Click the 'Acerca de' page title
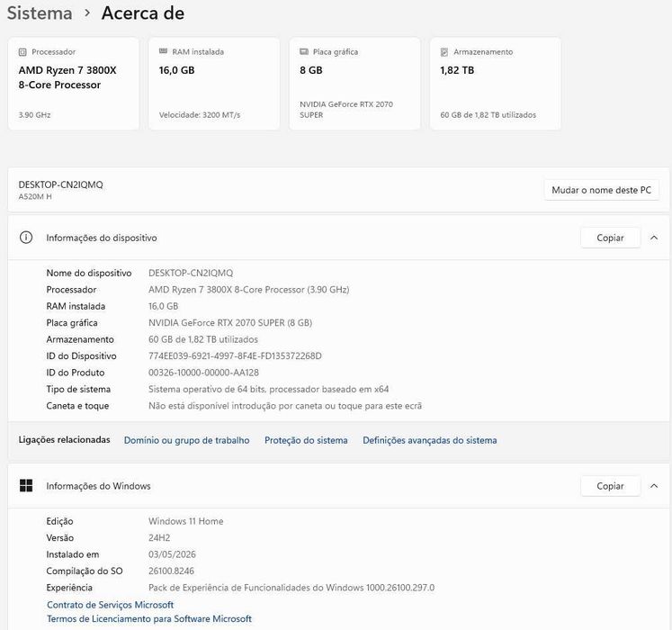The height and width of the screenshot is (630, 672). tap(143, 13)
